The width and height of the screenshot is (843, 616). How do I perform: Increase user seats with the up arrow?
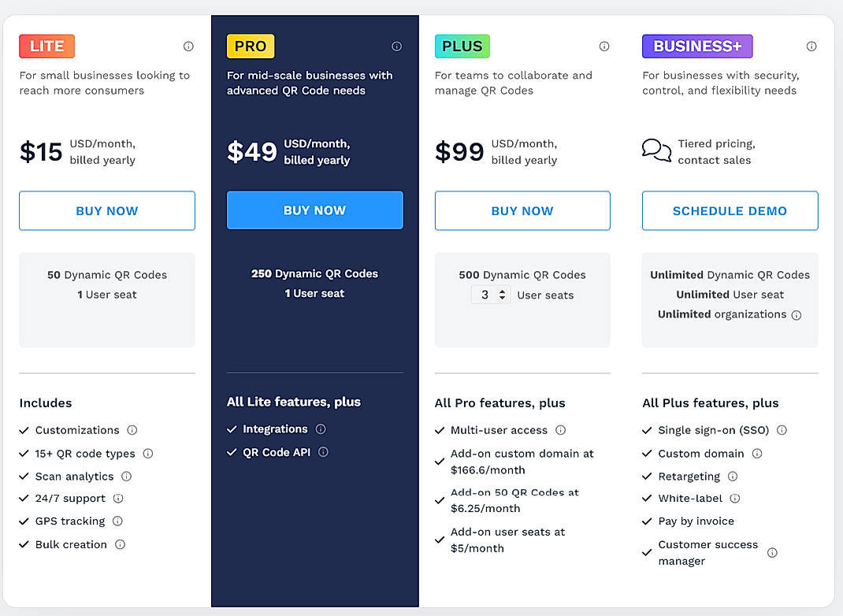[x=502, y=290]
